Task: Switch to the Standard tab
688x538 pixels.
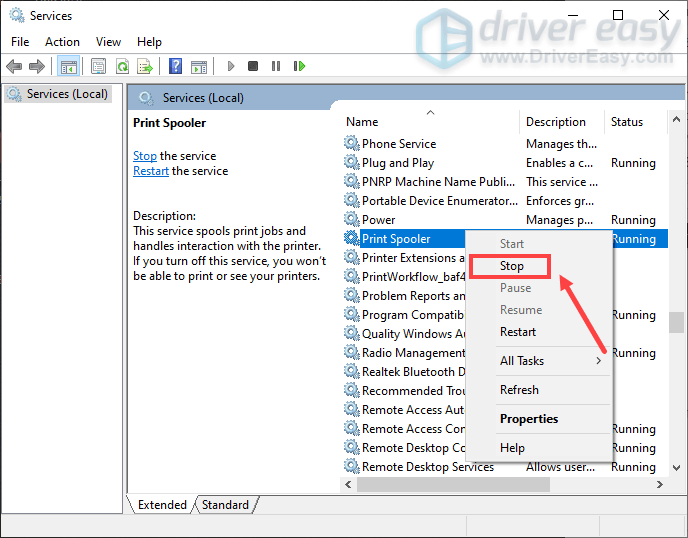Action: 225,505
